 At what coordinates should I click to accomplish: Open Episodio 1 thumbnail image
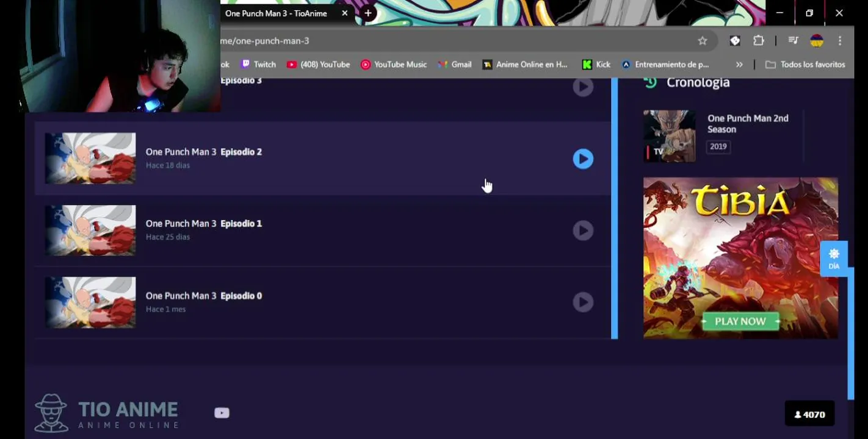[x=90, y=230]
